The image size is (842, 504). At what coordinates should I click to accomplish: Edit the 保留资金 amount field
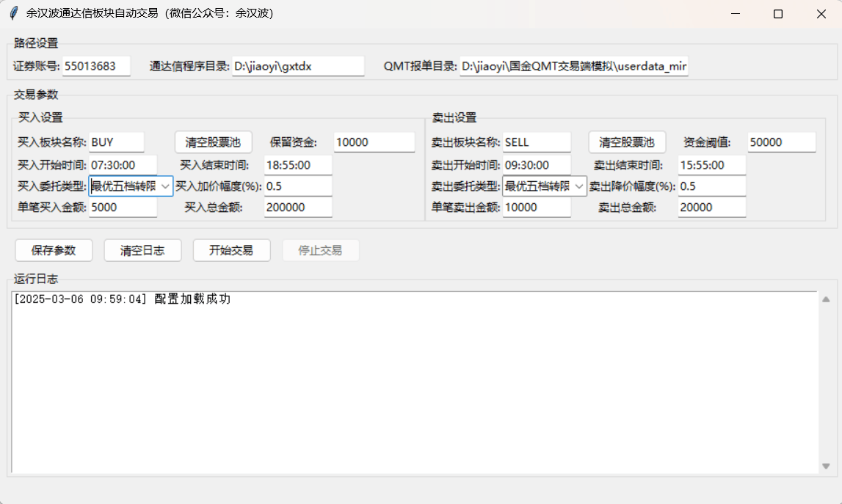(374, 142)
